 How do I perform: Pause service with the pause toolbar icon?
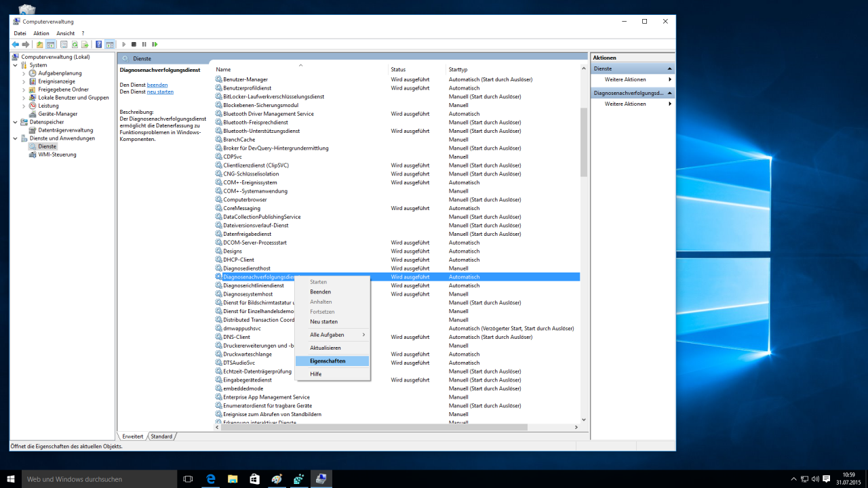pyautogui.click(x=144, y=44)
